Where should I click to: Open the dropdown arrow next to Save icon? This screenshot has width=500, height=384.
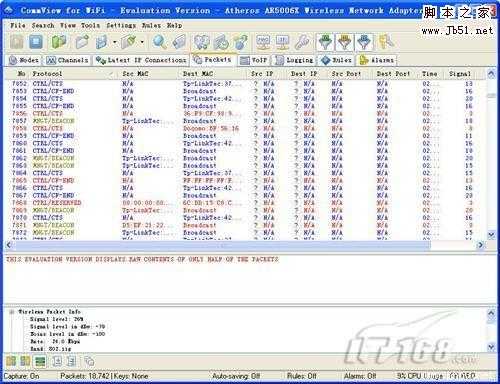pyautogui.click(x=114, y=42)
